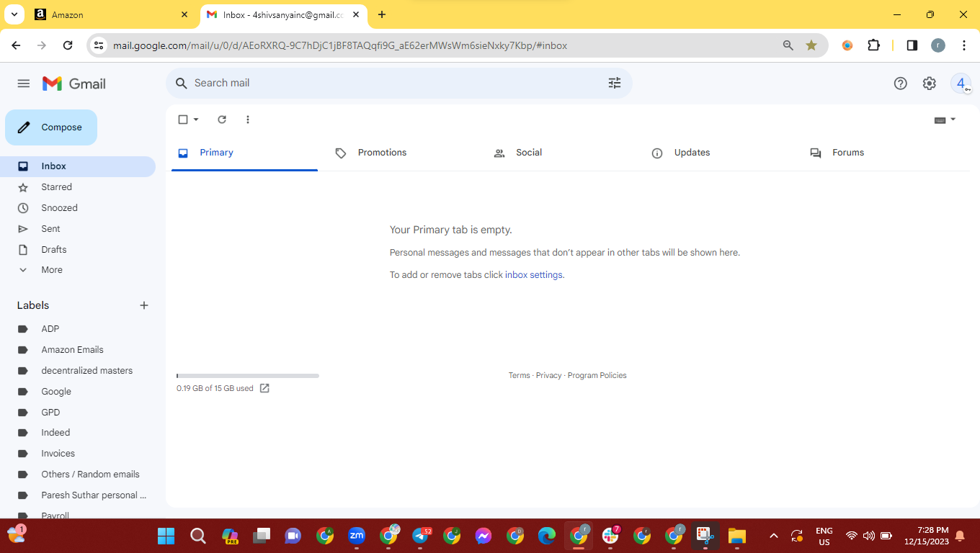Click the Compose button

pyautogui.click(x=51, y=127)
